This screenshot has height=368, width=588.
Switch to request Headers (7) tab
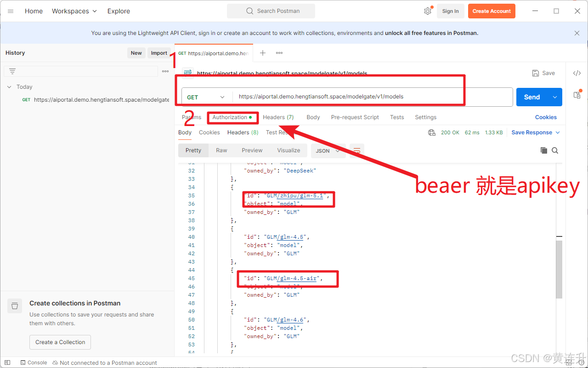278,117
